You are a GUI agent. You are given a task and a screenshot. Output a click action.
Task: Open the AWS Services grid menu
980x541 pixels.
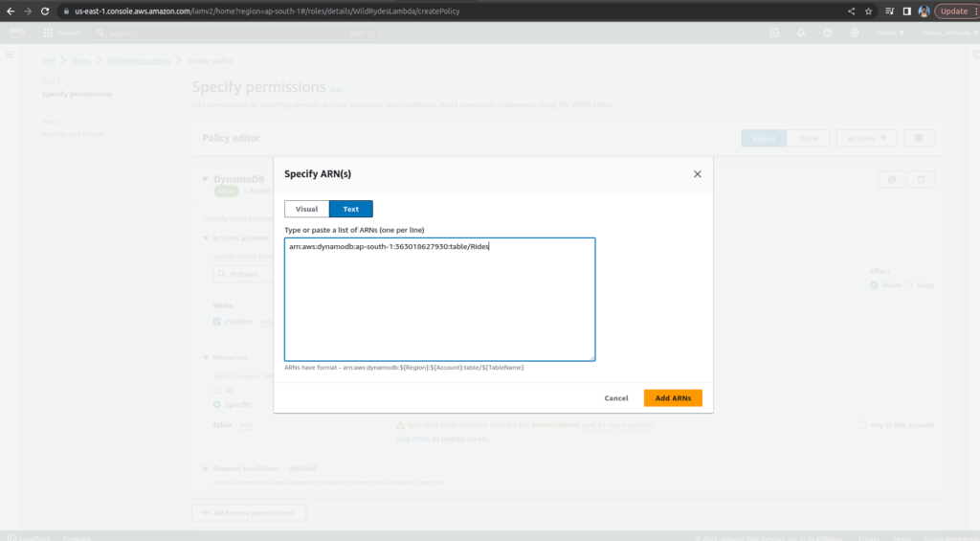pyautogui.click(x=61, y=33)
